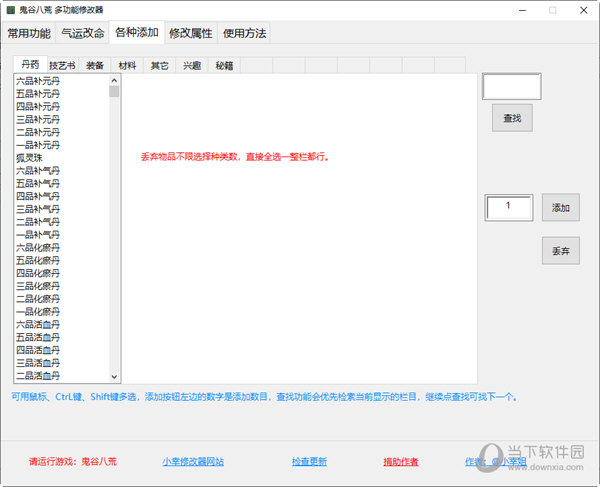Select 六品补元丹 in the list
The width and height of the screenshot is (600, 487).
[x=38, y=81]
